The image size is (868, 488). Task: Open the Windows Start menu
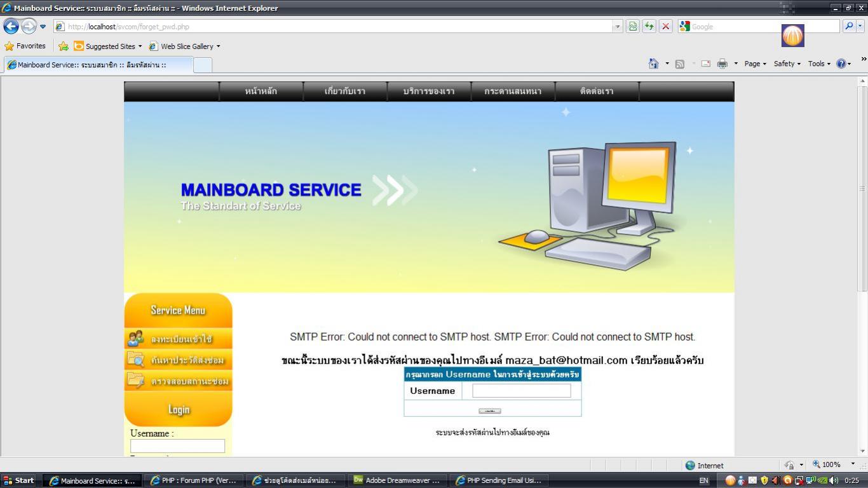(x=18, y=480)
